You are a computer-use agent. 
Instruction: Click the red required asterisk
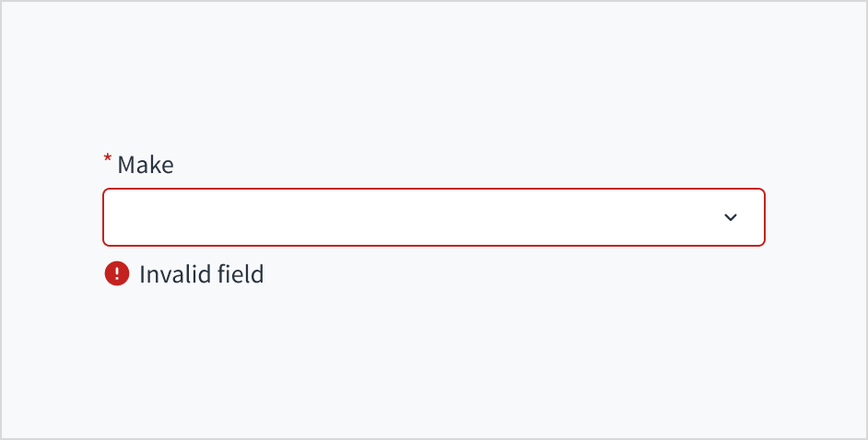click(107, 161)
